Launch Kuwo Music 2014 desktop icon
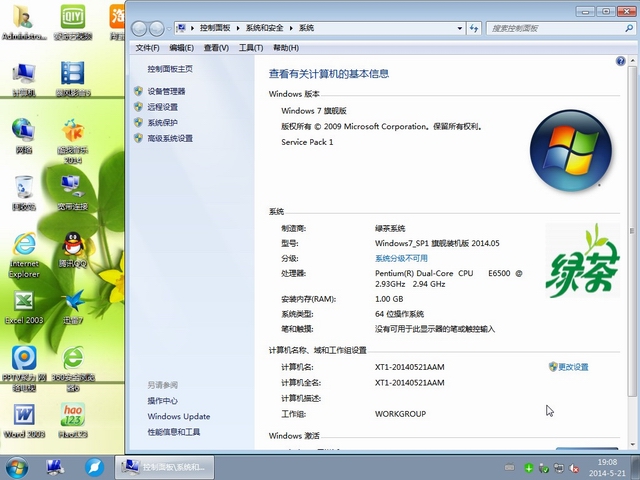640x480 pixels. coord(73,141)
